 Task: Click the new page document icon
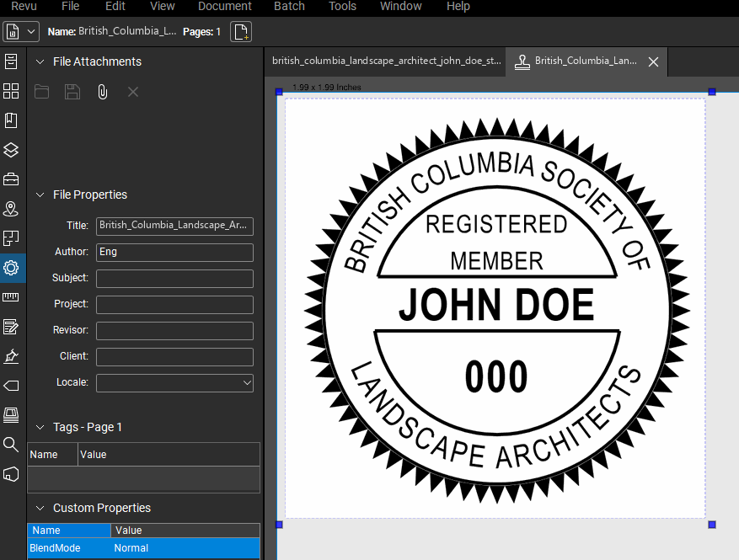241,31
